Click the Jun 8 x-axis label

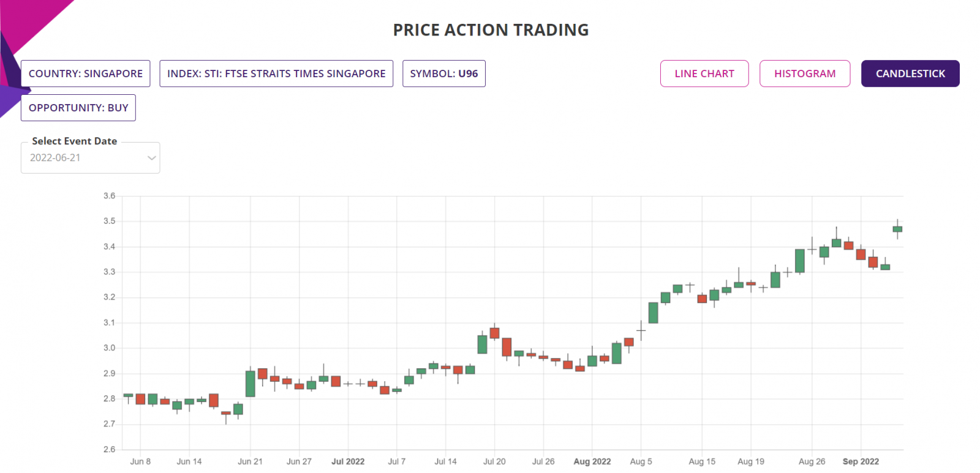tap(140, 461)
